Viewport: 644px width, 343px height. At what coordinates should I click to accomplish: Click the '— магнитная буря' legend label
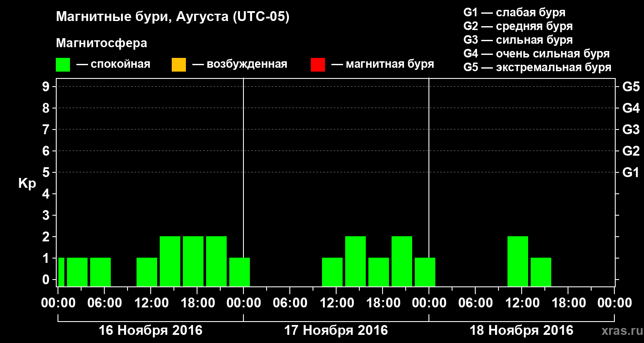(383, 65)
